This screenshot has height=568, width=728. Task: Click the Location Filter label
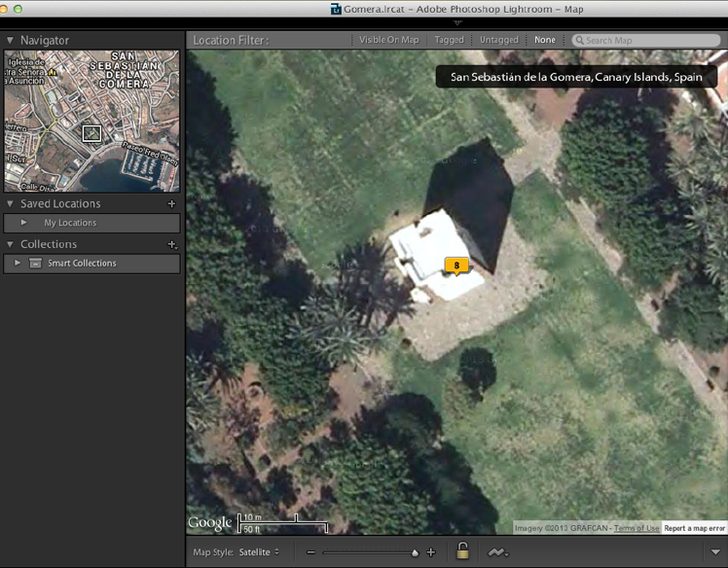pos(231,41)
